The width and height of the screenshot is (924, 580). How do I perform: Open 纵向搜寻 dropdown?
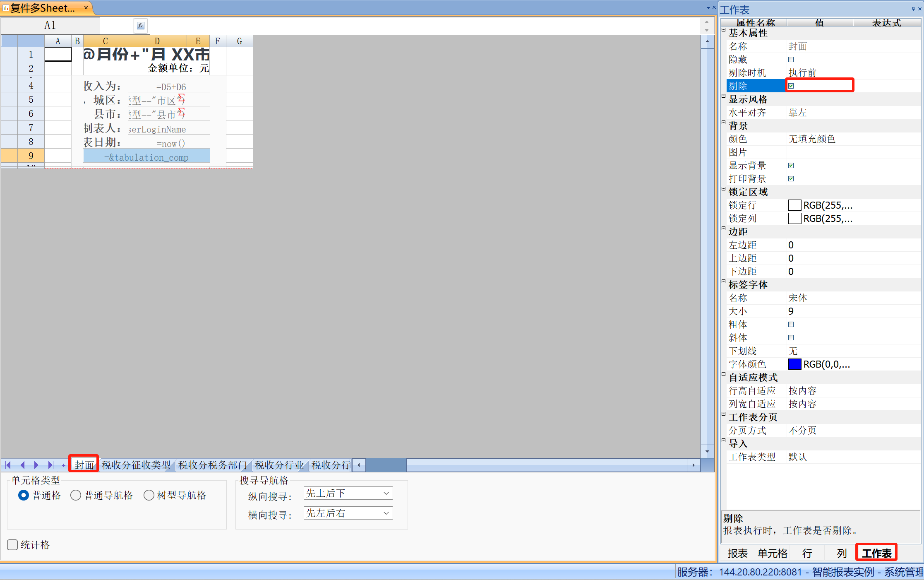click(x=386, y=493)
